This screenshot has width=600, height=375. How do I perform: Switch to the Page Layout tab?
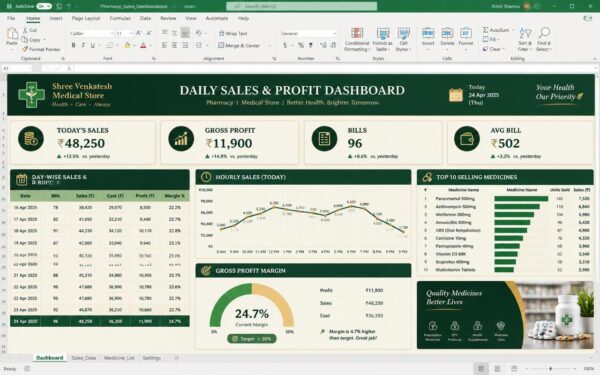coord(86,18)
